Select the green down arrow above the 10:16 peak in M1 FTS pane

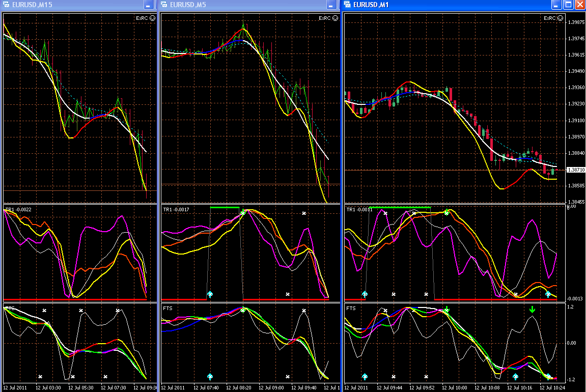532,310
